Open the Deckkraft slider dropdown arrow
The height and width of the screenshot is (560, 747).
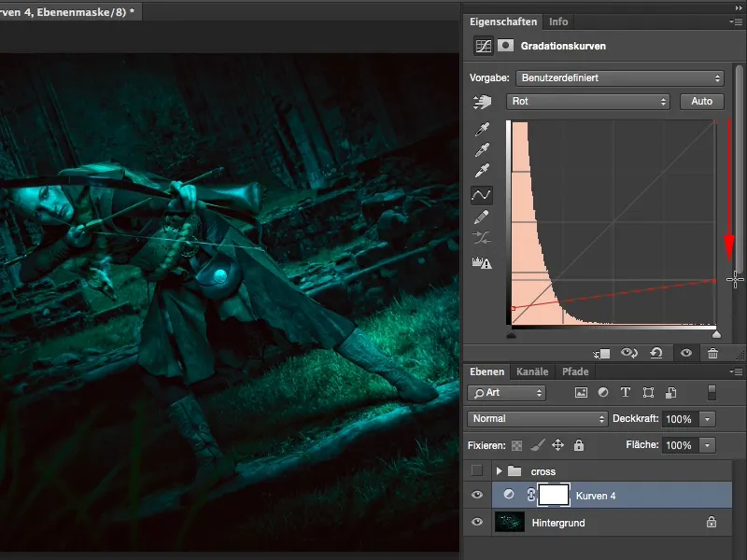708,419
